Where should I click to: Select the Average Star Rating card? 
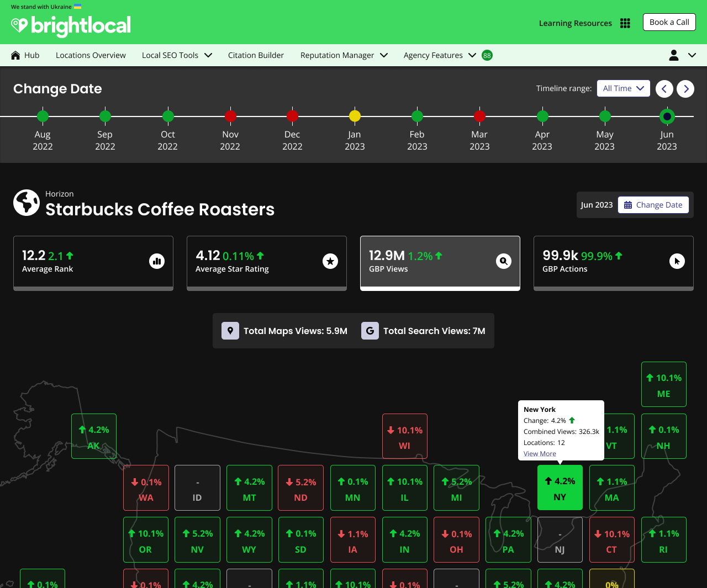click(267, 263)
